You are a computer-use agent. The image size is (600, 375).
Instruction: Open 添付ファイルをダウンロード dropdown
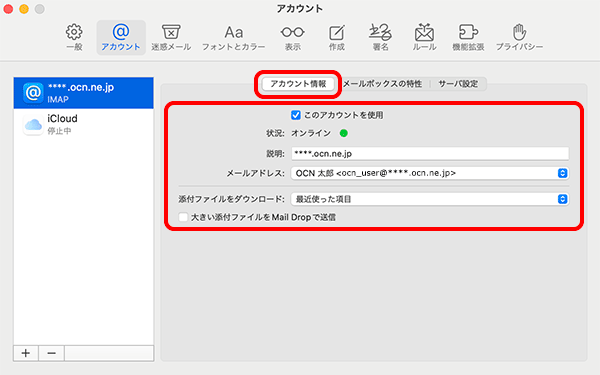click(x=430, y=199)
